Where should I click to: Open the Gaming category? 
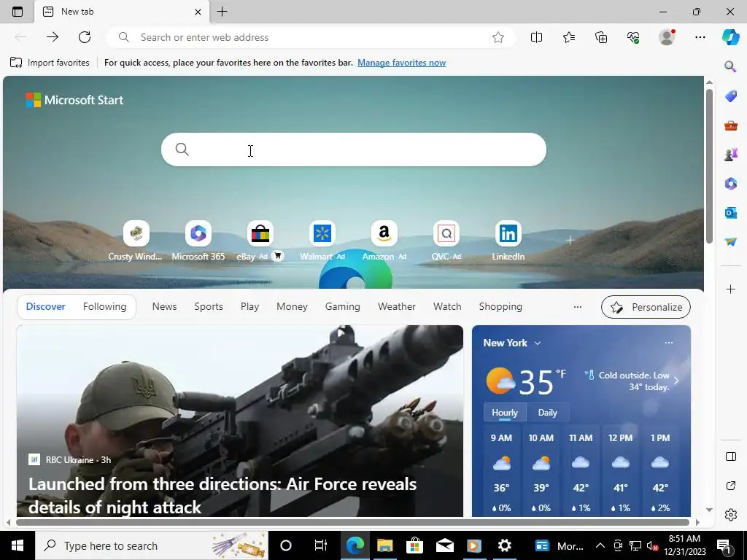click(343, 307)
